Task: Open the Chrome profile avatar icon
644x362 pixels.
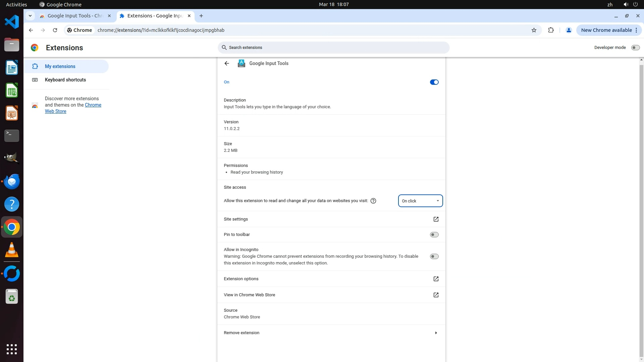Action: click(x=569, y=30)
